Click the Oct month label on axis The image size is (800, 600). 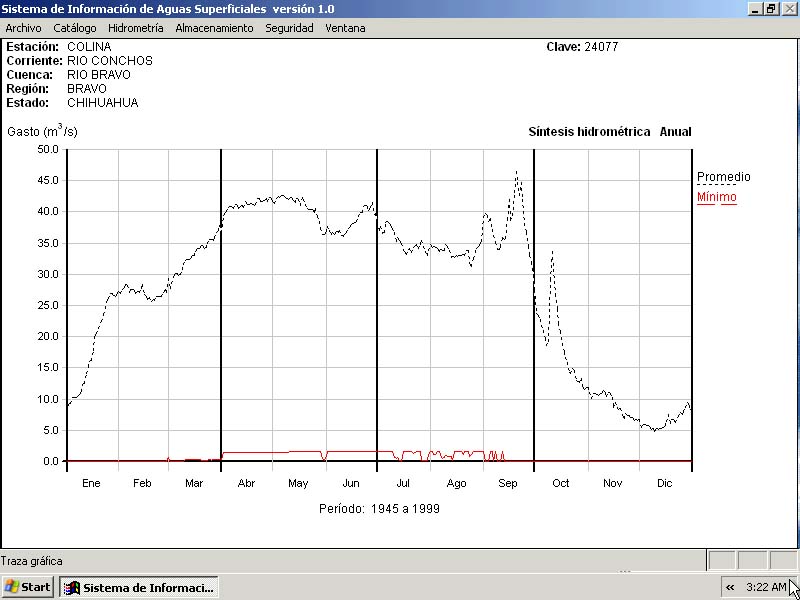tap(560, 483)
